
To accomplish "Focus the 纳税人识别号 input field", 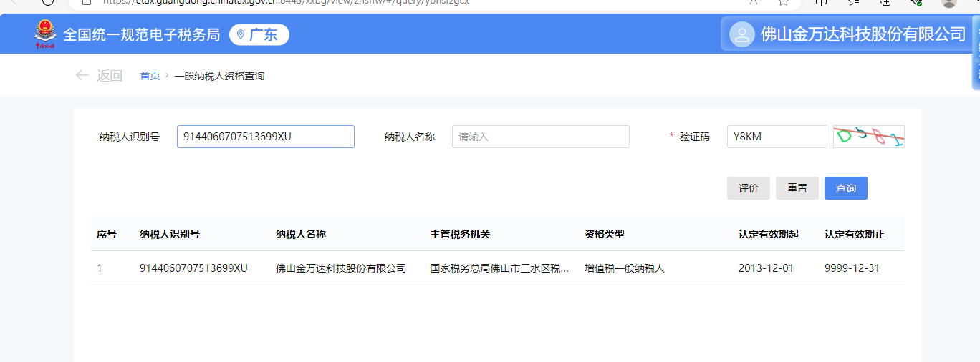I will pyautogui.click(x=265, y=137).
